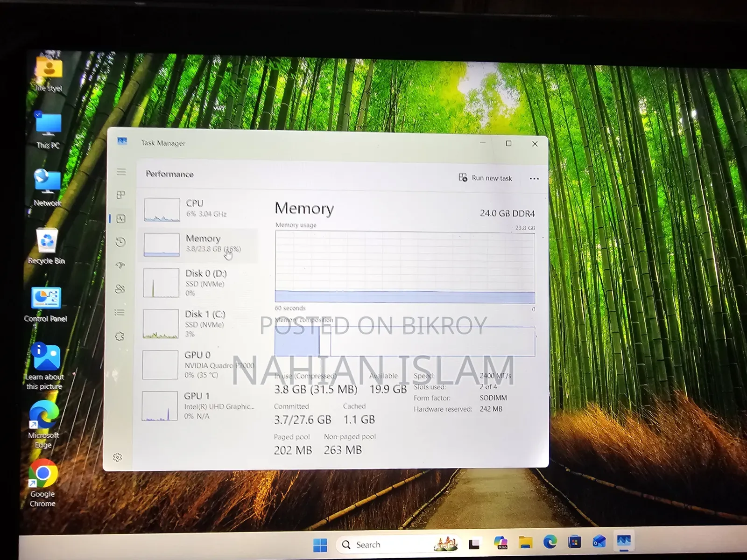Open the Services page icon in the sidebar
Image resolution: width=747 pixels, height=560 pixels.
pos(120,336)
